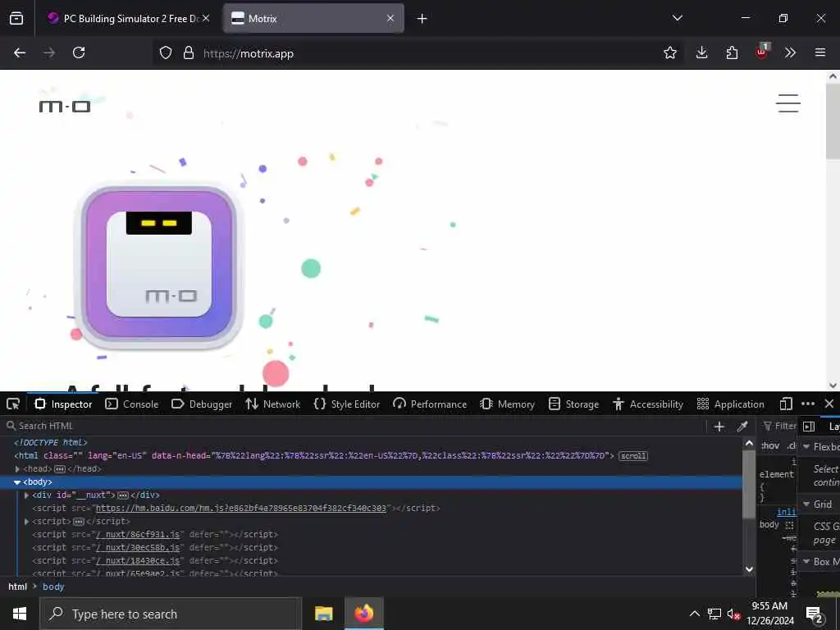Switch to the Debugger tab
The height and width of the screenshot is (630, 840).
pyautogui.click(x=202, y=404)
